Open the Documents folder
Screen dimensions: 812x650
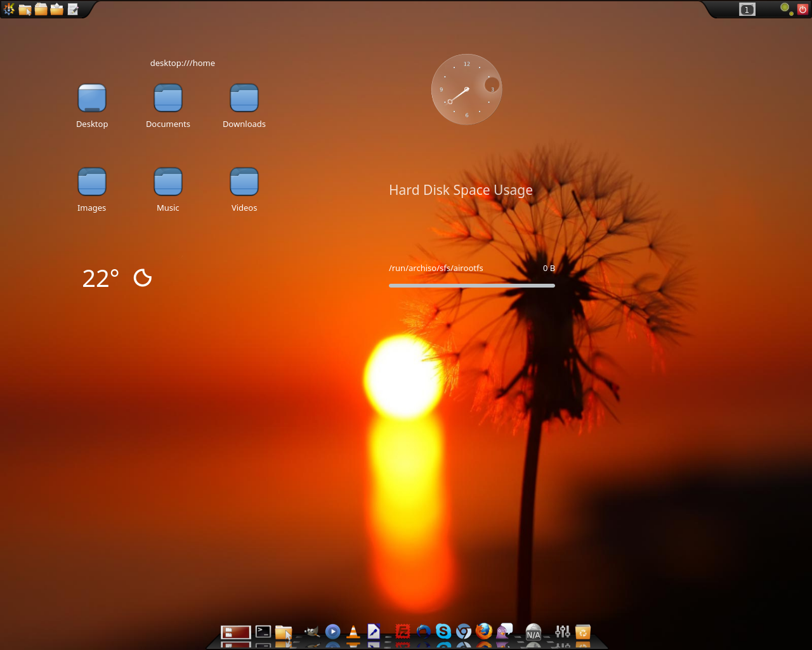168,98
